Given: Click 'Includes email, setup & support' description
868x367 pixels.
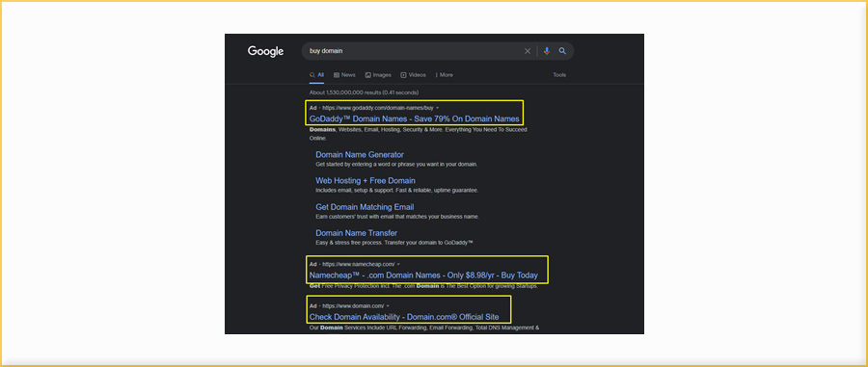Looking at the screenshot, I should tap(397, 190).
